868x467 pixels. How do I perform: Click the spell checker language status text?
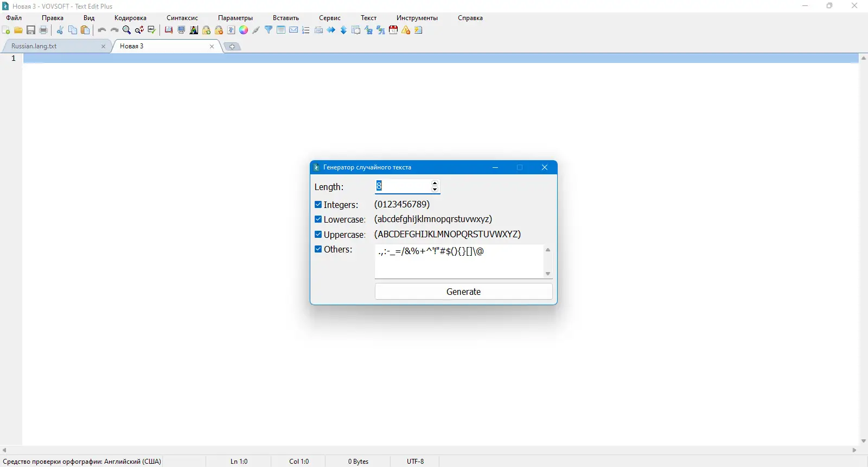coord(82,462)
